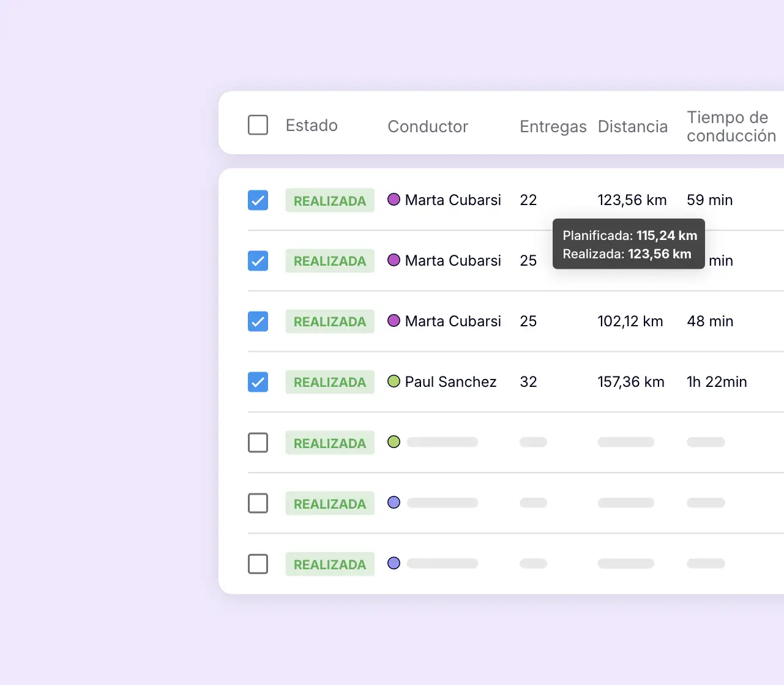Viewport: 784px width, 685px height.
Task: Click the 32 deliveries value
Action: (x=528, y=382)
